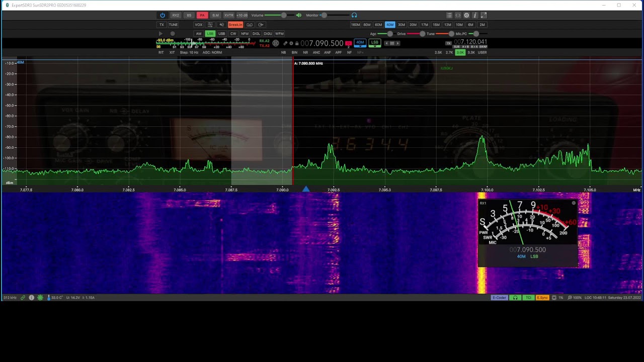Open the info 'i' icon
Viewport: 644px width, 362px height.
coord(475,15)
